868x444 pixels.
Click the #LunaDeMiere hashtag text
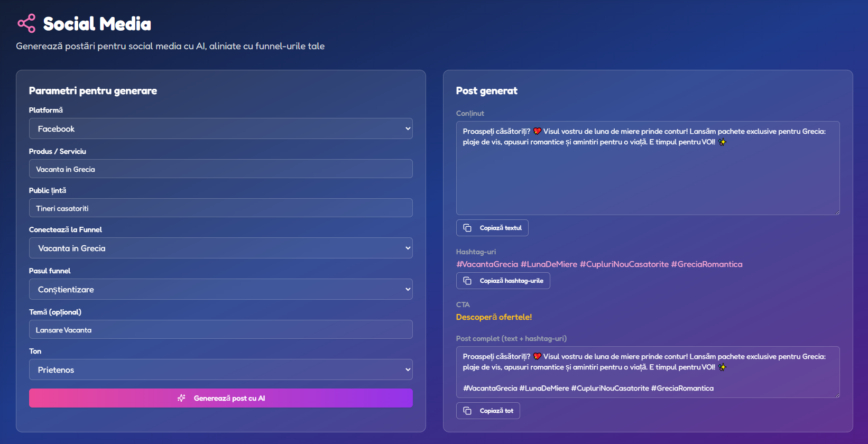coord(549,264)
